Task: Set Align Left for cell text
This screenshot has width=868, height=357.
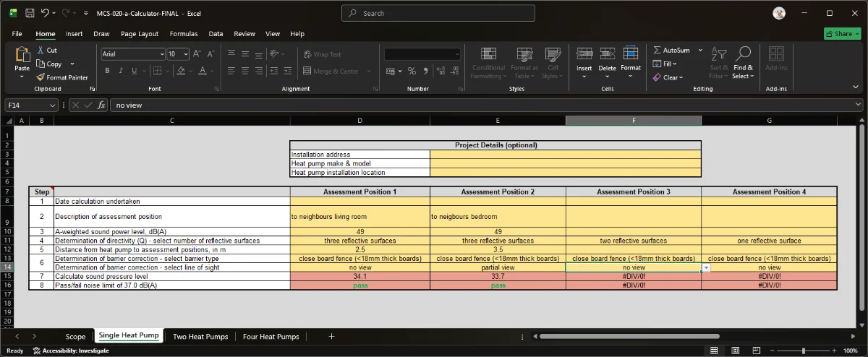Action: (x=231, y=71)
